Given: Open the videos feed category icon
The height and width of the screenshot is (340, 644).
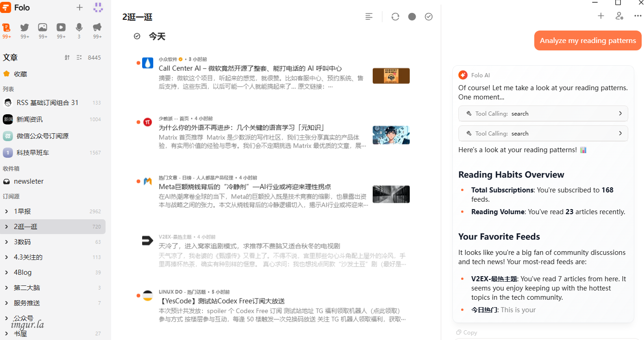Looking at the screenshot, I should pos(61,27).
